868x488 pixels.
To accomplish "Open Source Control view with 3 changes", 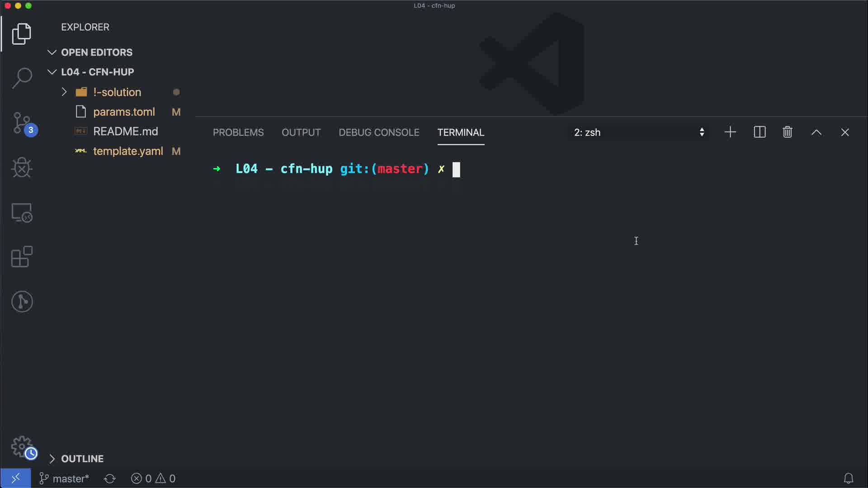I will click(22, 123).
